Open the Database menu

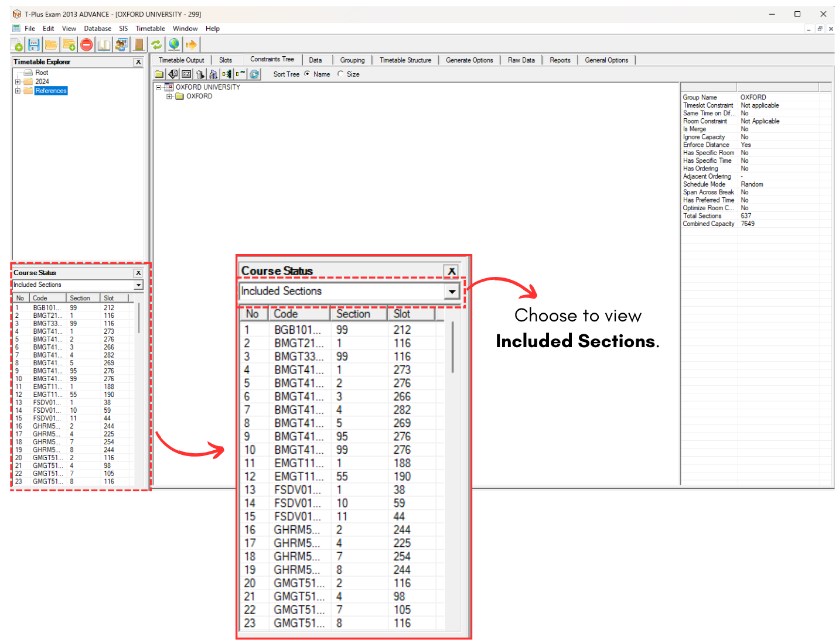coord(97,29)
